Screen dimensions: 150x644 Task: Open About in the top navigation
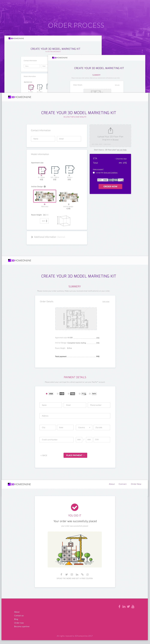pos(112,484)
